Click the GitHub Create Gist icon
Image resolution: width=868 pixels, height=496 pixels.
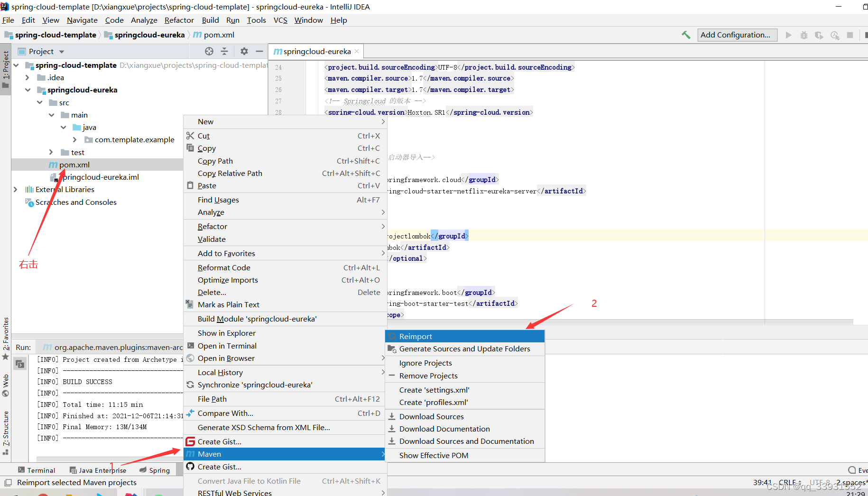click(x=190, y=467)
